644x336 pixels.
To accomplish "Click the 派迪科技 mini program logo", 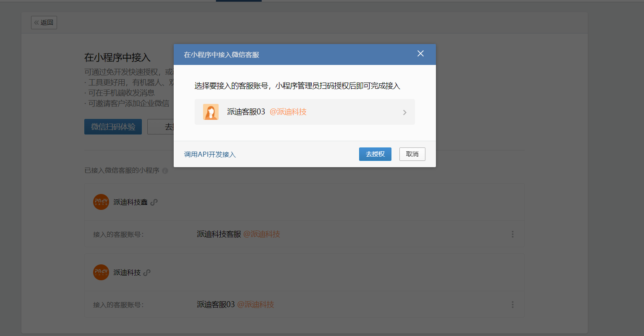I will (101, 272).
